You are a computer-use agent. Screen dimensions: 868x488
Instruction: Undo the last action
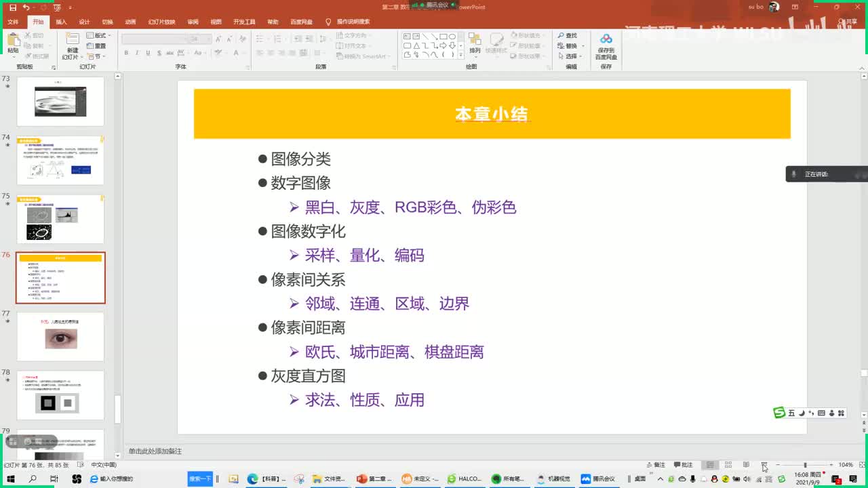click(26, 7)
